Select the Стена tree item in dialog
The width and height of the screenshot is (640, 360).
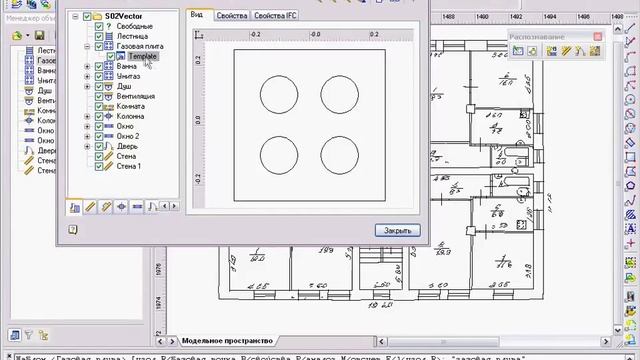point(126,156)
